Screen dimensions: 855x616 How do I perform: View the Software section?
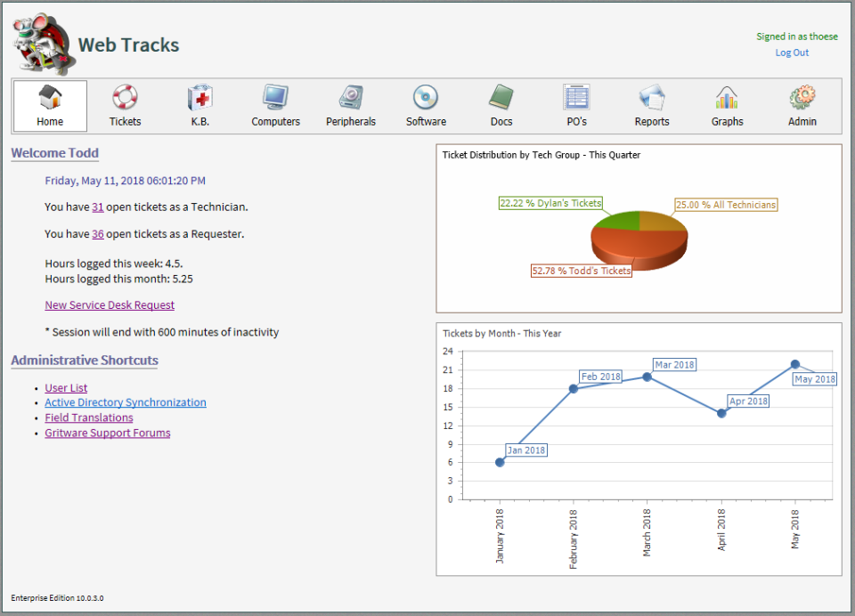pyautogui.click(x=425, y=105)
